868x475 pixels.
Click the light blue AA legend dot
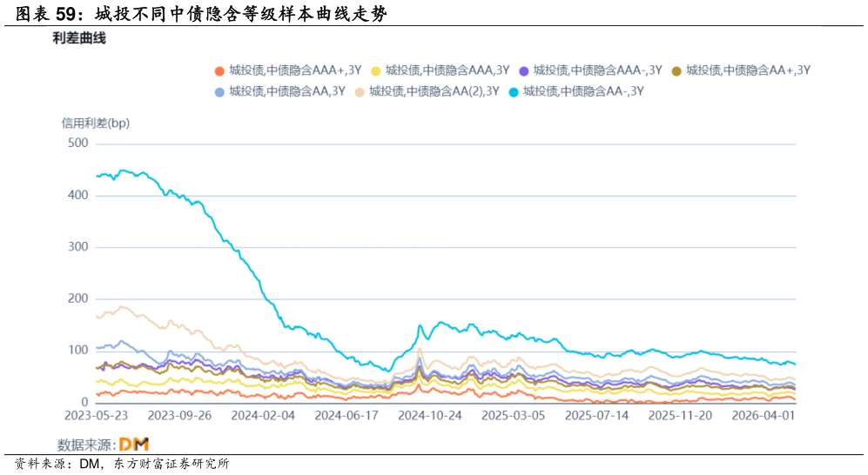[219, 92]
